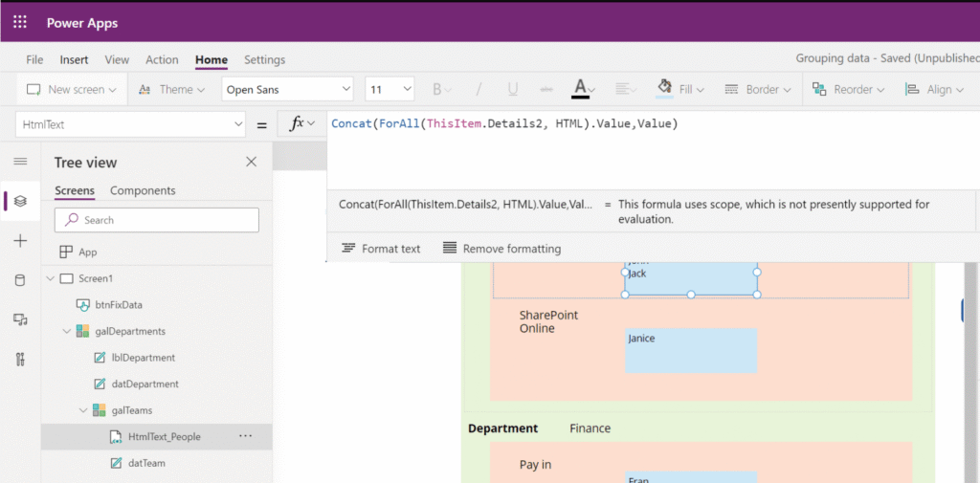Collapse the galTeams node

click(x=83, y=410)
